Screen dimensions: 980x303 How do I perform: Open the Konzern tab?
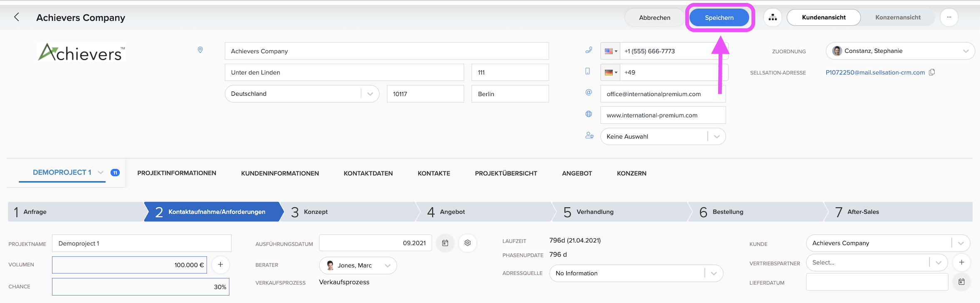tap(632, 173)
